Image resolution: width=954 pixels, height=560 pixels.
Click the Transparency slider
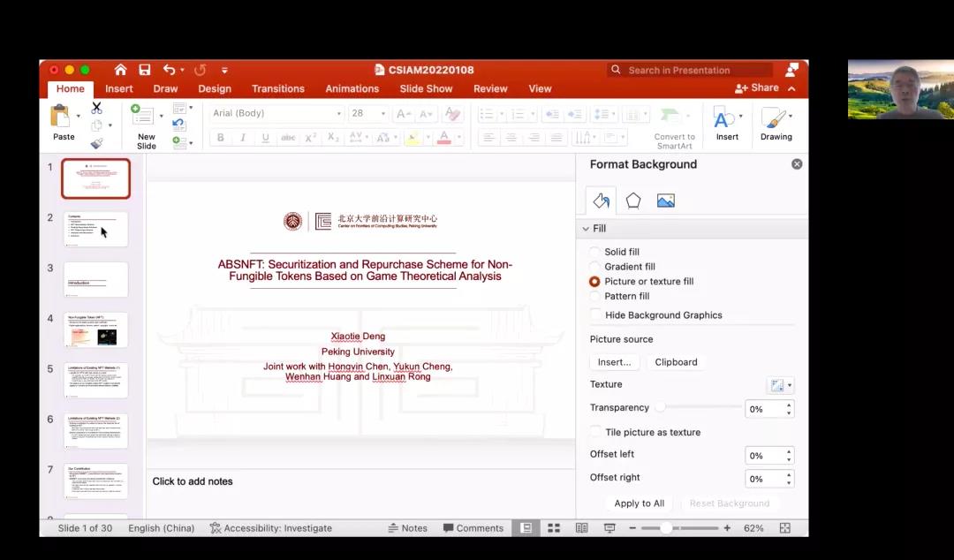tap(698, 408)
